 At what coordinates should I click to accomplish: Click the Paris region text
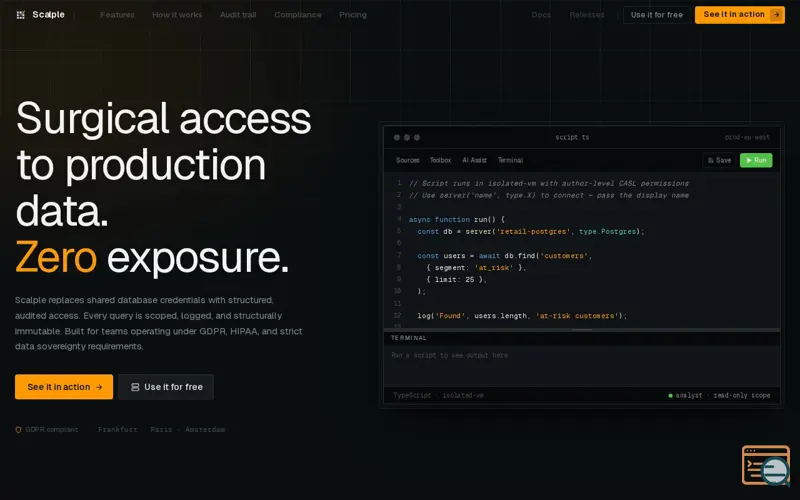[x=161, y=430]
